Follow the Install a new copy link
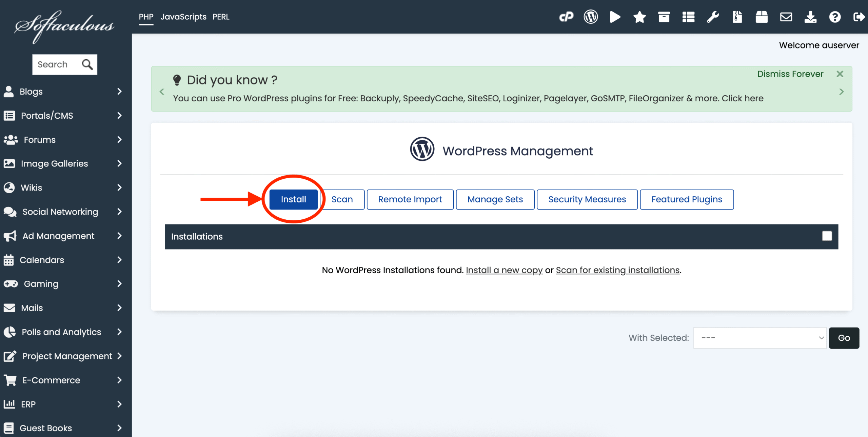This screenshot has width=868, height=437. click(504, 270)
